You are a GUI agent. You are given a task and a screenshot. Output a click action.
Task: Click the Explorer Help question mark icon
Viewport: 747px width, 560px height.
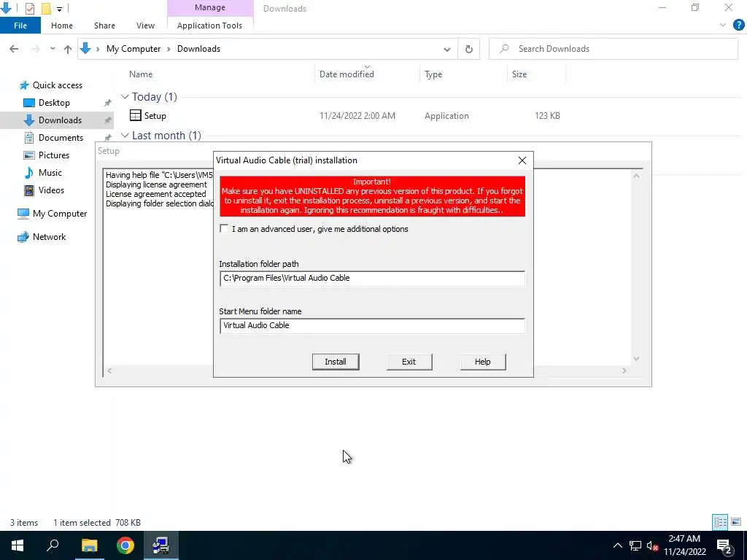[x=738, y=26]
